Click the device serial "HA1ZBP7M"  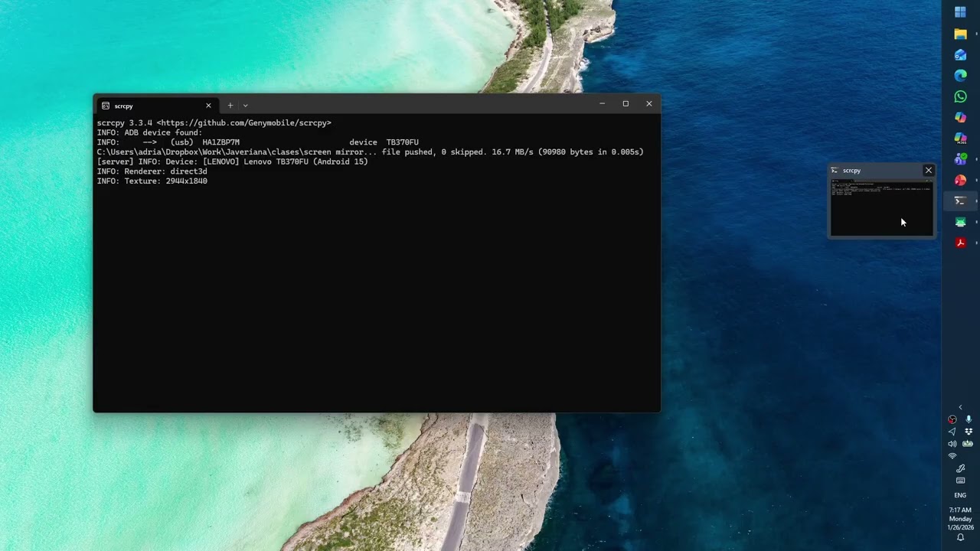(x=220, y=142)
